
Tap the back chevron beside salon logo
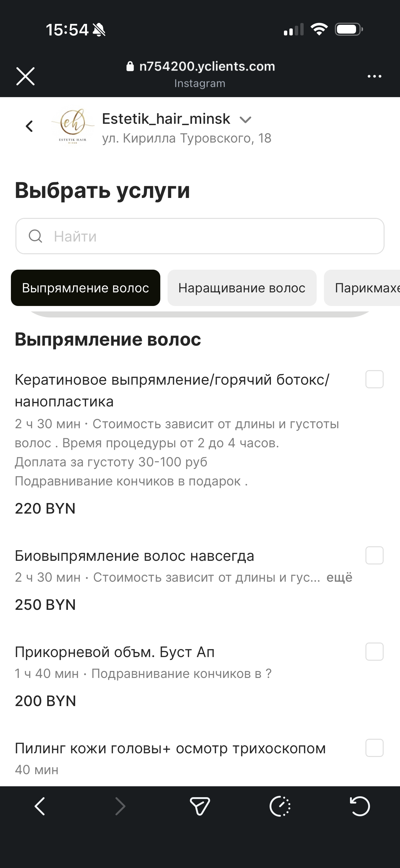pyautogui.click(x=30, y=127)
